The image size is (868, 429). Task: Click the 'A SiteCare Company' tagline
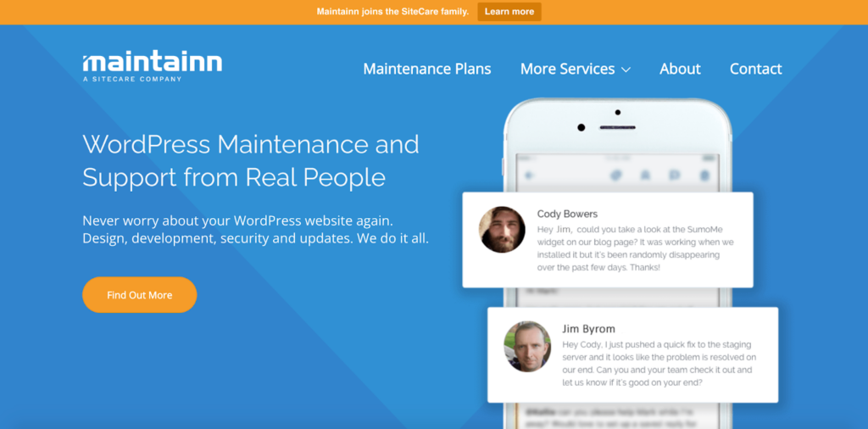coord(131,79)
